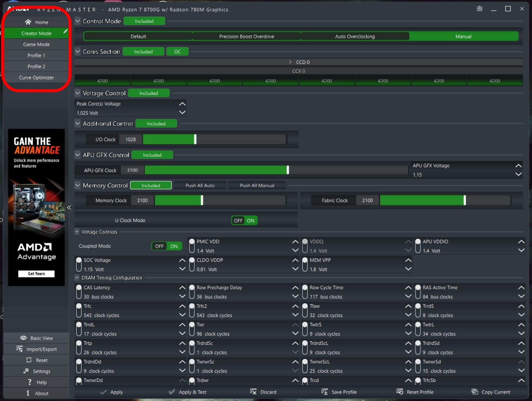The image size is (532, 401).
Task: Toggle Cores Section Included button
Action: (143, 51)
